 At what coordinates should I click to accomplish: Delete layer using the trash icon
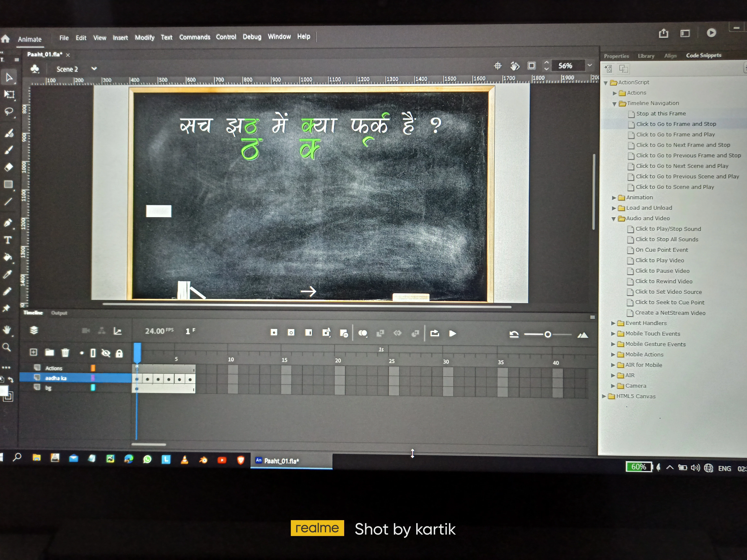(x=65, y=353)
